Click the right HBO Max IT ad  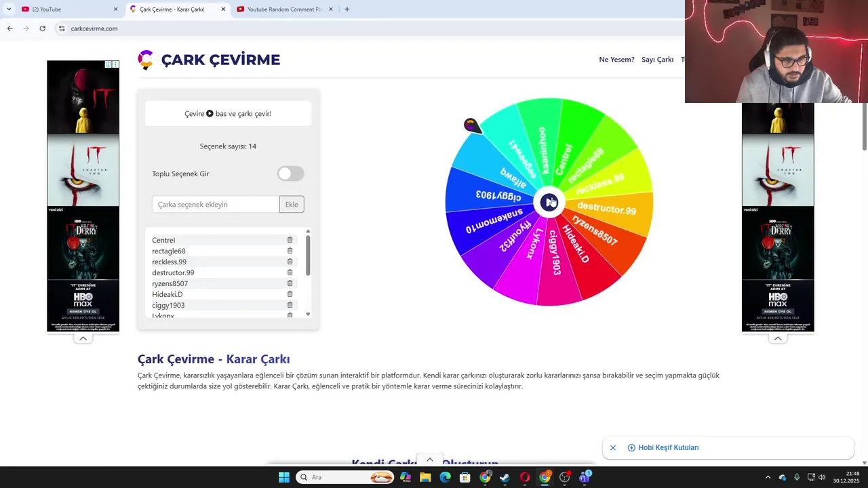click(778, 217)
